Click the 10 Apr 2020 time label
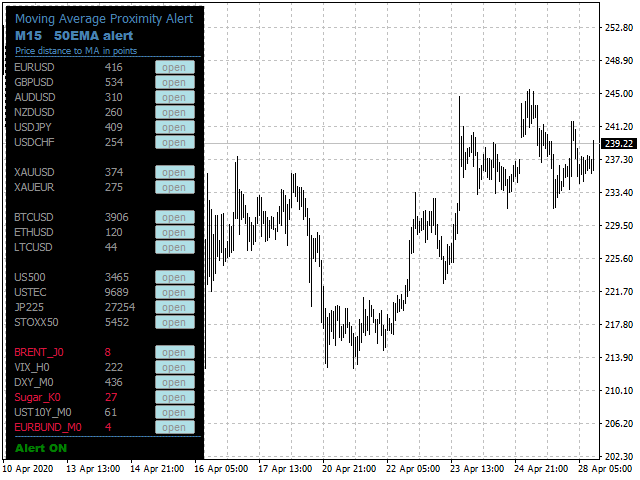The width and height of the screenshot is (640, 480). tap(28, 469)
